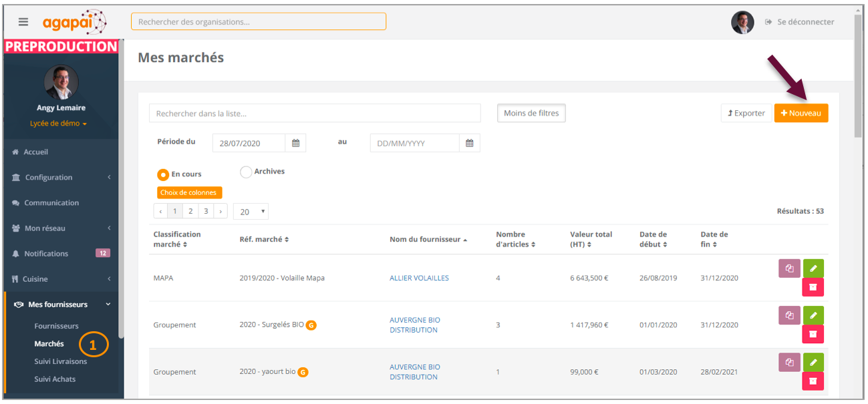Expand the Lycée de démo dropdown
Image resolution: width=868 pixels, height=404 pixels.
59,124
